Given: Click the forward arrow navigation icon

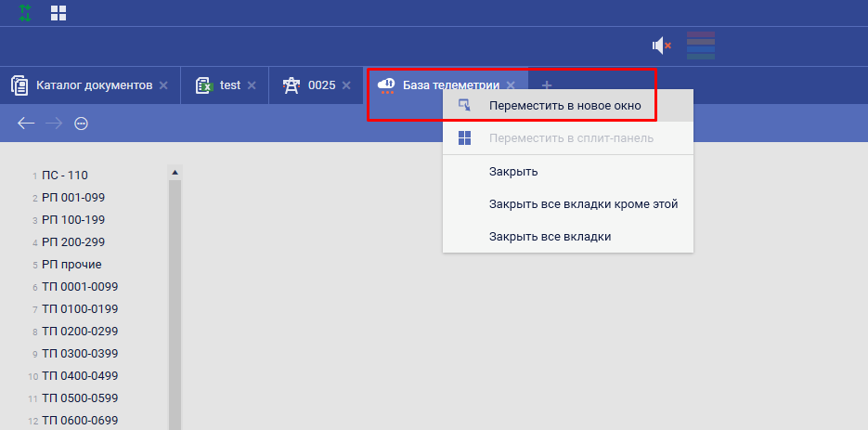Looking at the screenshot, I should (54, 124).
